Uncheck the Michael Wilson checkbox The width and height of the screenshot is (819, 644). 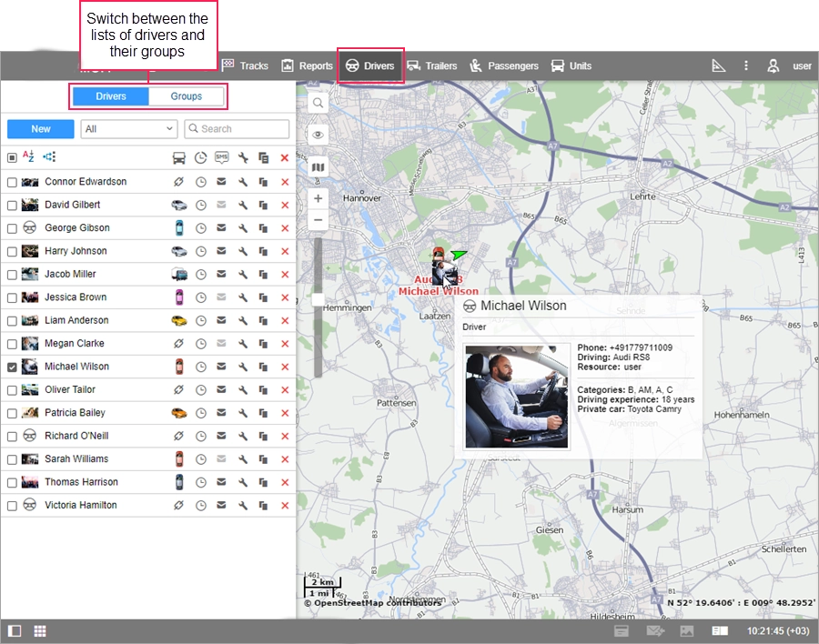coord(12,367)
